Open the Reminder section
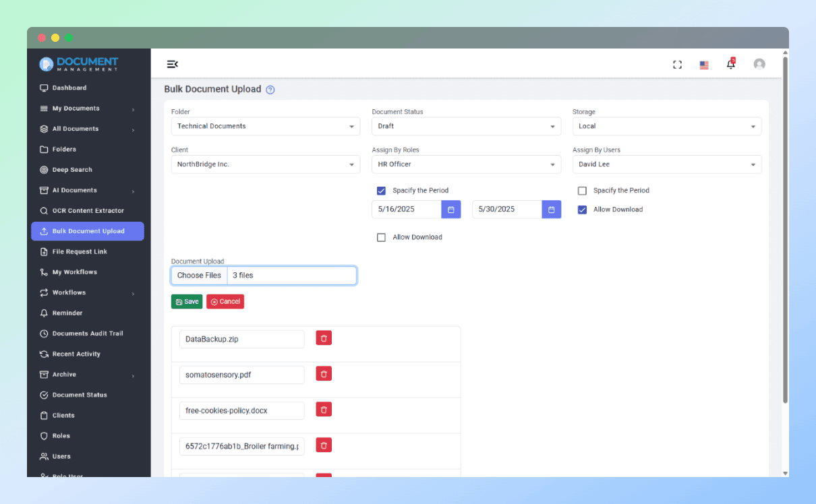 tap(64, 313)
